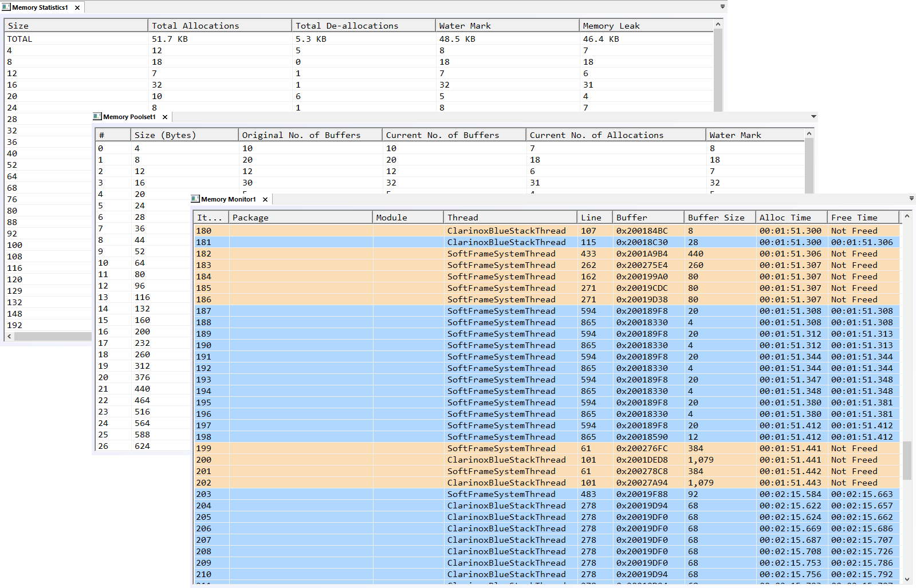
Task: Click Free Time 00:01:51.306 in item 181
Action: (x=862, y=242)
